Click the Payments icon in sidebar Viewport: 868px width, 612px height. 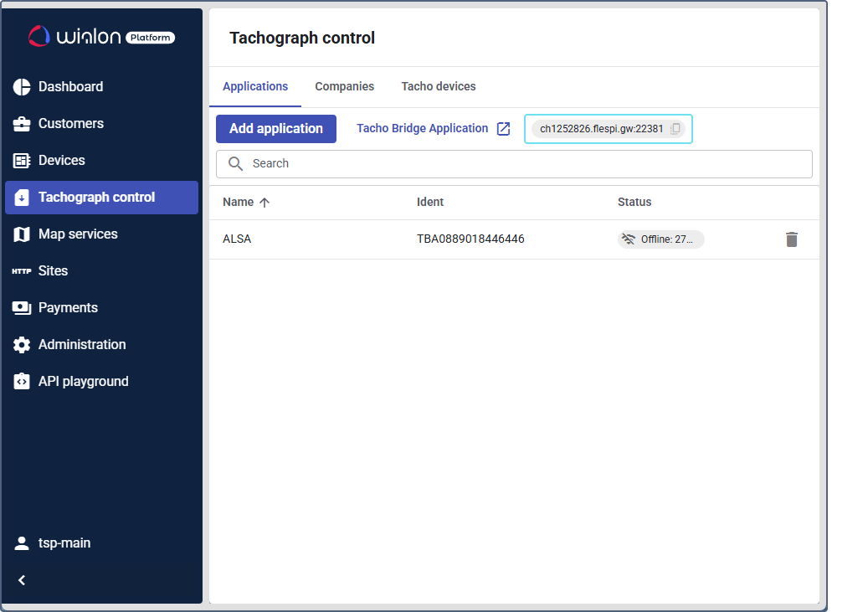[x=22, y=308]
